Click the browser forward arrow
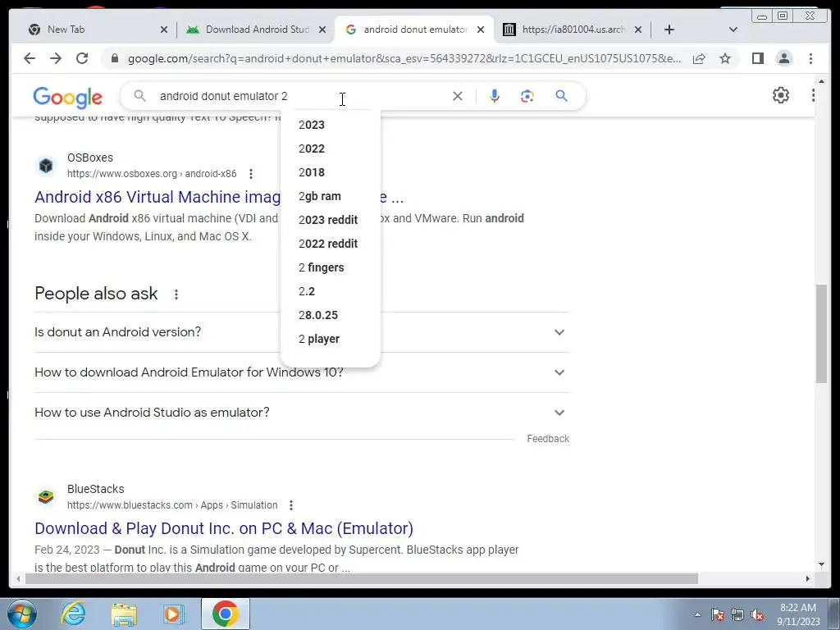Viewport: 840px width, 630px height. (56, 58)
